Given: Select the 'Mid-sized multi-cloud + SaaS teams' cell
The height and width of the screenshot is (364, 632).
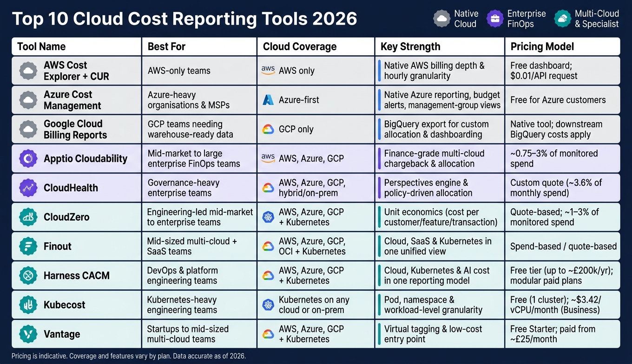Looking at the screenshot, I should (x=199, y=246).
